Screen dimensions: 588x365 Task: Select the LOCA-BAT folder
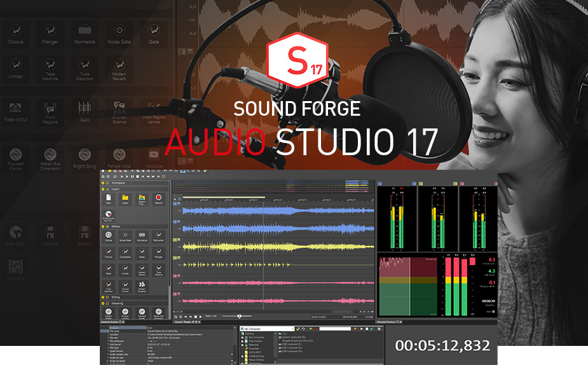point(252,352)
